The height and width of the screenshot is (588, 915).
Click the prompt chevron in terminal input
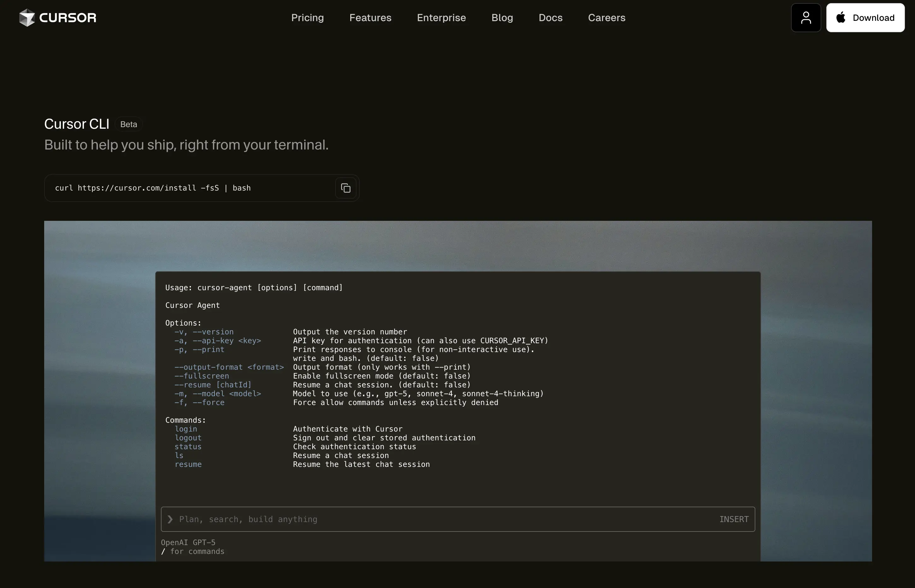point(170,519)
